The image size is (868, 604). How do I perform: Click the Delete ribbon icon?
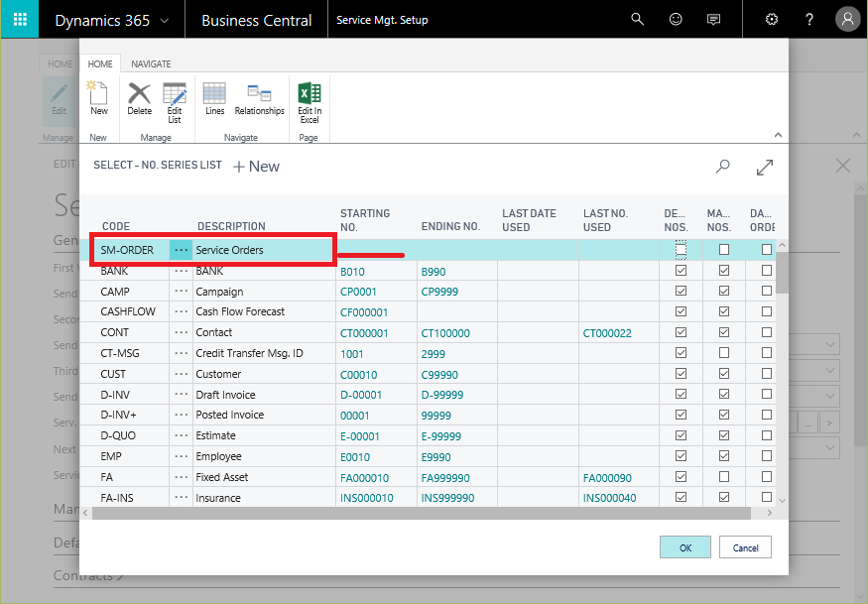coord(140,98)
